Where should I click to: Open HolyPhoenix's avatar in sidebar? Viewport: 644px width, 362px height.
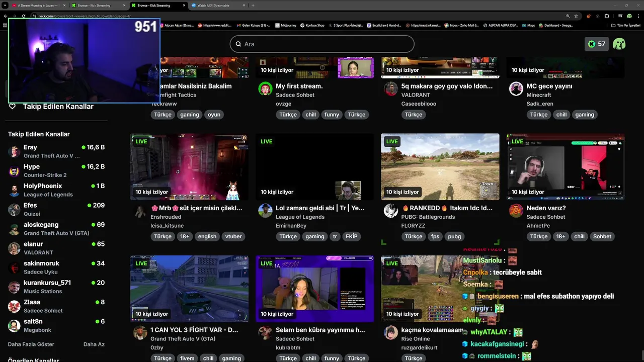point(15,190)
